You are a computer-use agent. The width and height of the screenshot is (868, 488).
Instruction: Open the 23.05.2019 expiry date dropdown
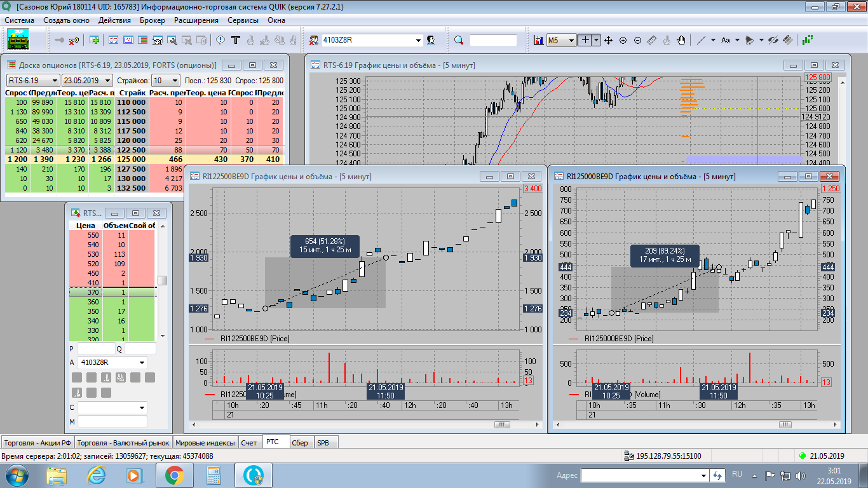[x=87, y=81]
